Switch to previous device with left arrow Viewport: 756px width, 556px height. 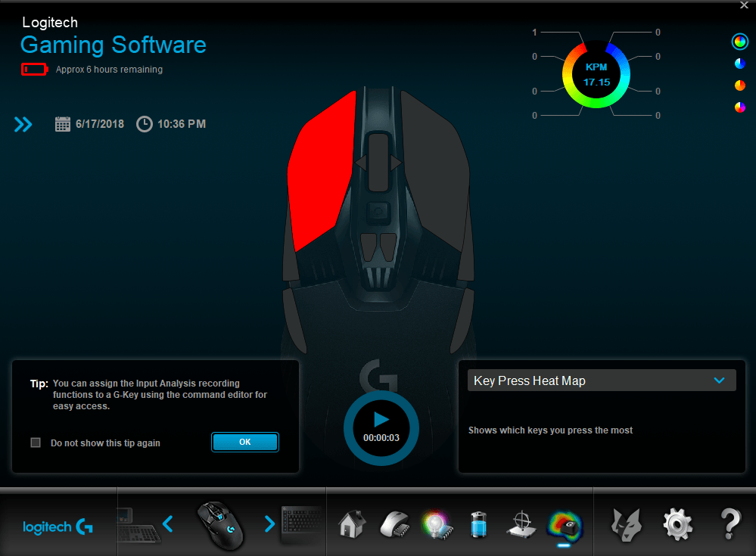168,523
